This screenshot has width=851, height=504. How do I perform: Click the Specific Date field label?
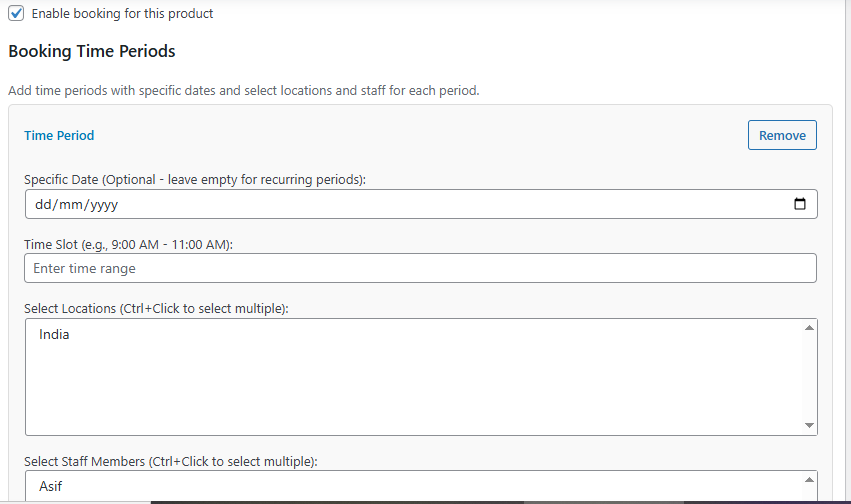tap(195, 180)
